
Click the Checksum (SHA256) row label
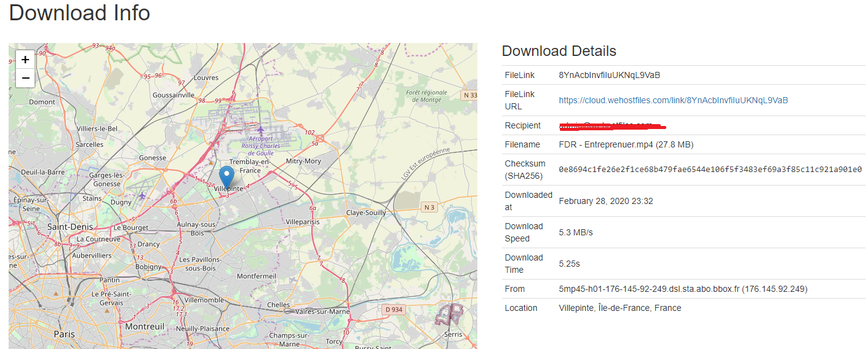click(x=525, y=170)
